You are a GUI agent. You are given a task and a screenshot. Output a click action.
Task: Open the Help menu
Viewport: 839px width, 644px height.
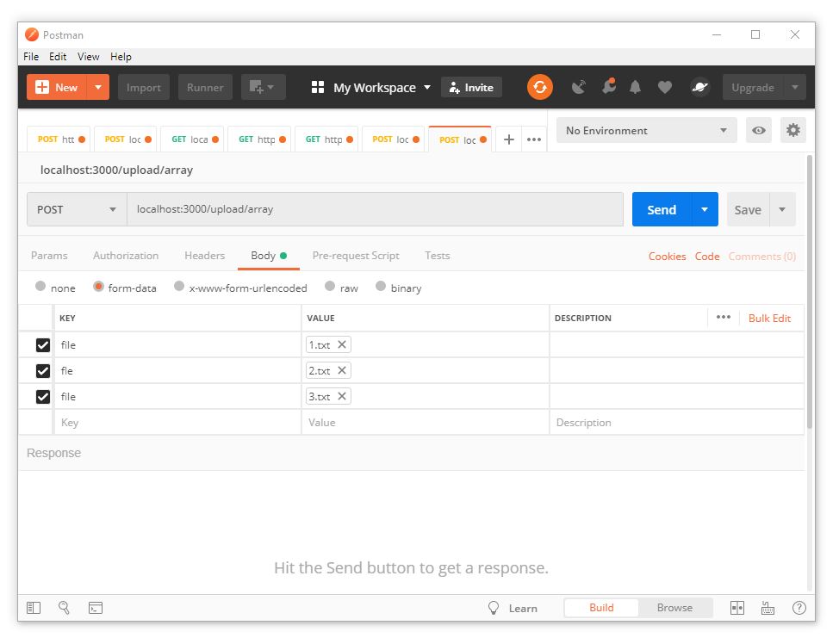tap(121, 57)
